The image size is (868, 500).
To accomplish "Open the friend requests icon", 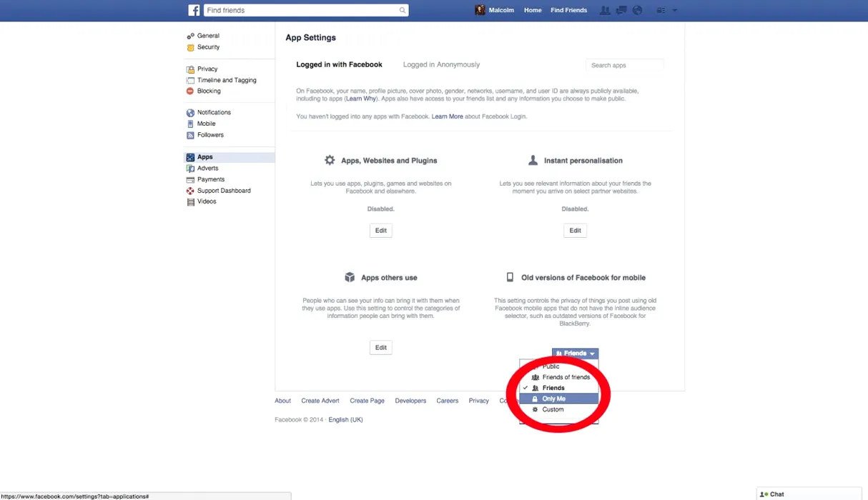I will pos(606,11).
